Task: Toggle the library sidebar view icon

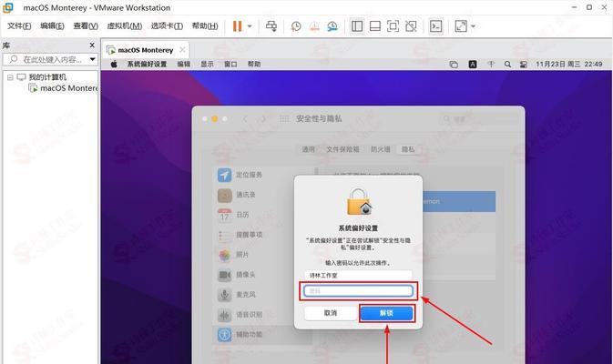Action: tap(357, 26)
